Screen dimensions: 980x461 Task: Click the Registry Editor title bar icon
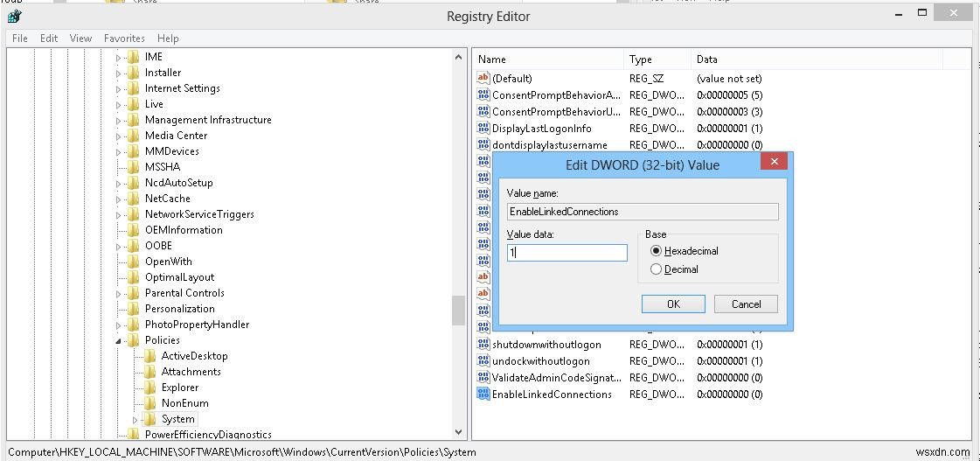point(15,17)
